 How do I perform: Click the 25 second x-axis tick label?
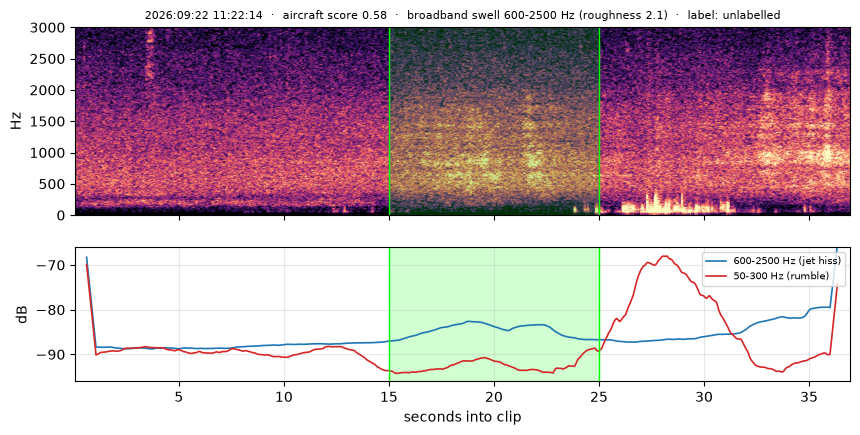tap(599, 396)
